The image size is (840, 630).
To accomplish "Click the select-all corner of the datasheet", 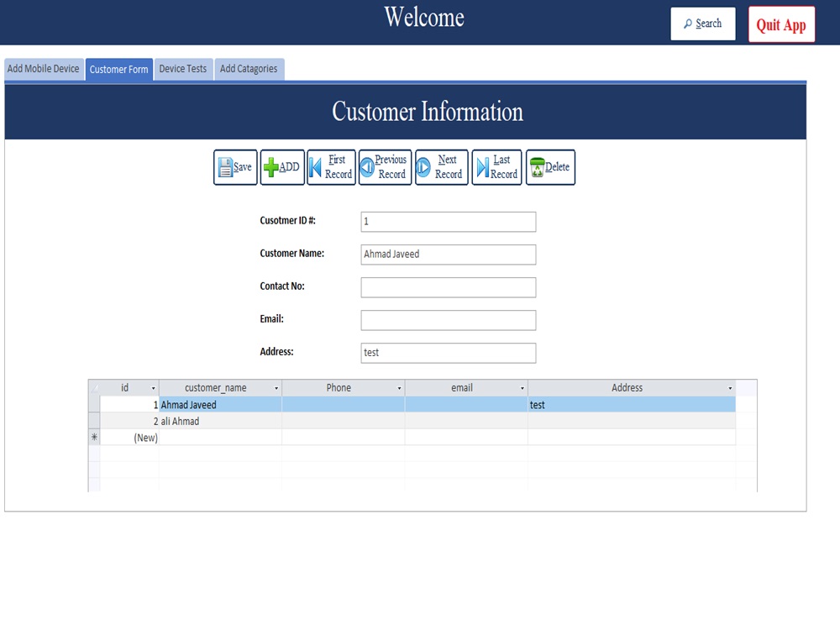I will coord(94,388).
